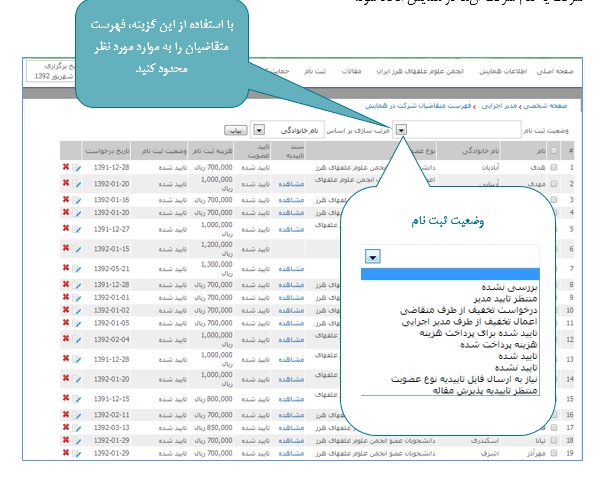Delete the row dated 1392-02-04
The width and height of the screenshot is (604, 482).
click(66, 341)
